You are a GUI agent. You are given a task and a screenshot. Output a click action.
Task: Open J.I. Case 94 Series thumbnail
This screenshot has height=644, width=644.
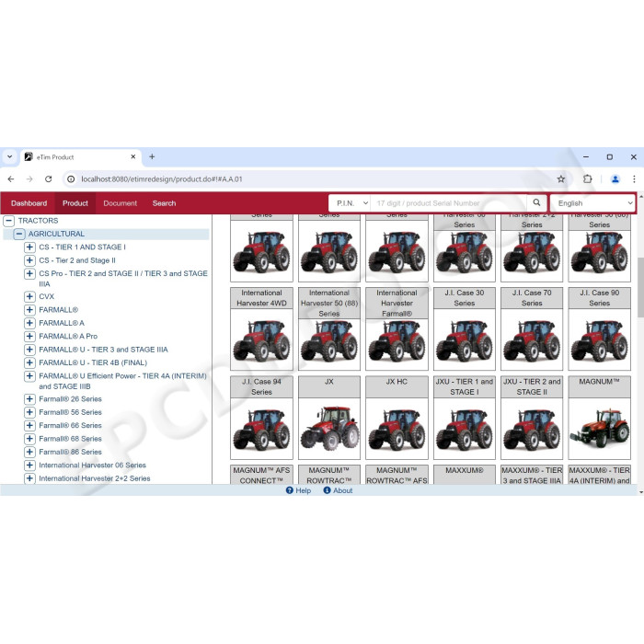261,429
